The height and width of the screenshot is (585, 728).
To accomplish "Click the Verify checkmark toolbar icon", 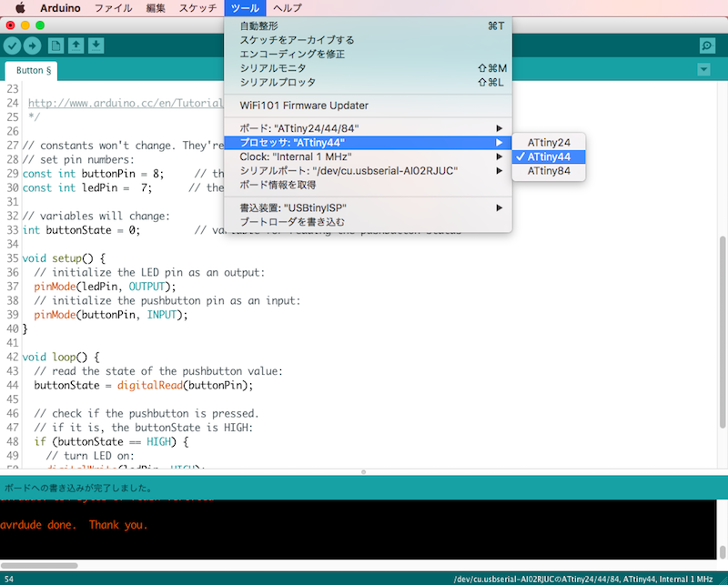I will tap(13, 45).
